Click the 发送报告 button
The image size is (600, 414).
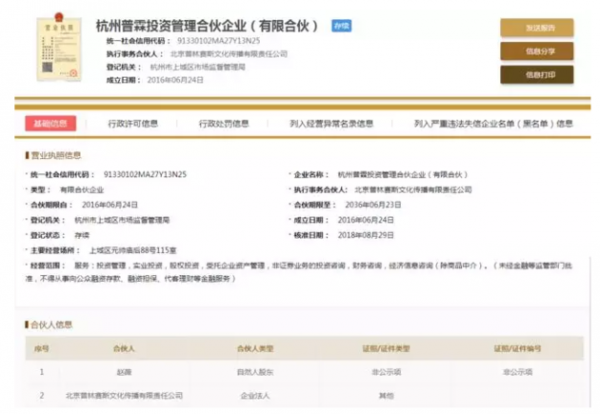(537, 28)
